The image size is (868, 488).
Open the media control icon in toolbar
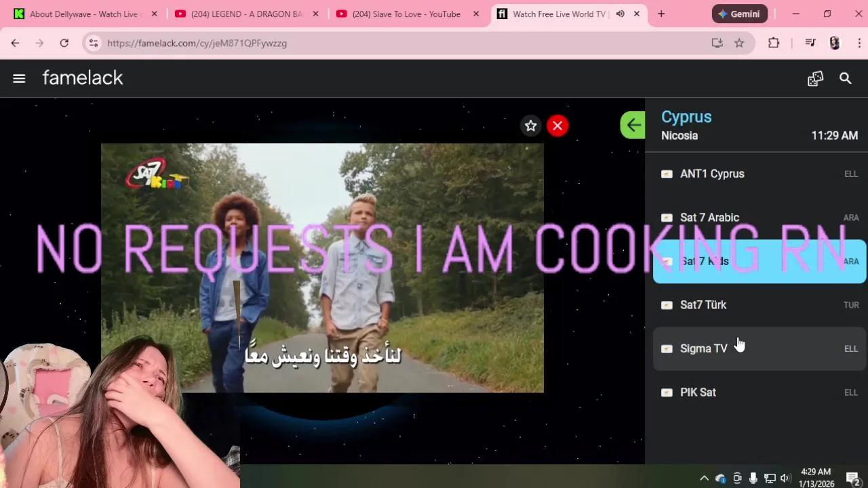point(810,43)
